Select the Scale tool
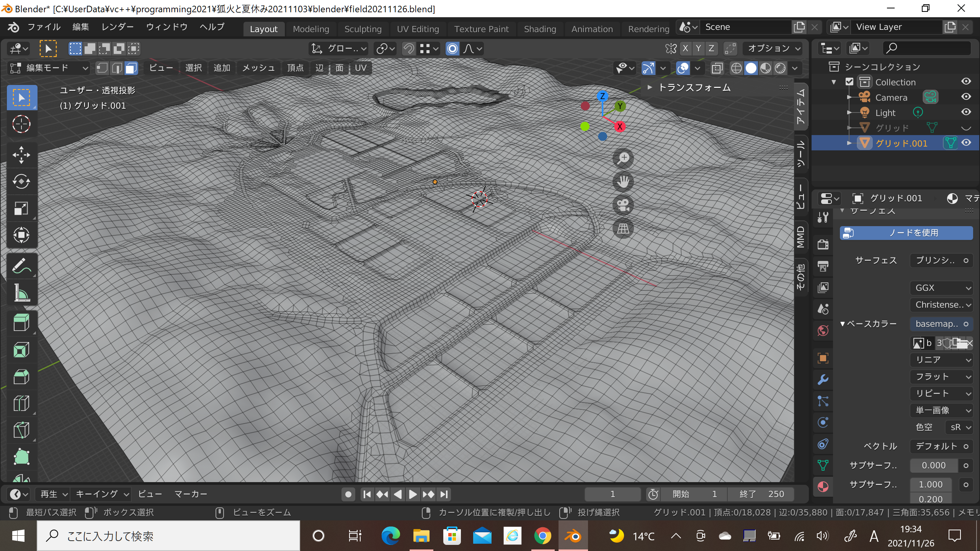Screen dimensions: 980x551 21,209
